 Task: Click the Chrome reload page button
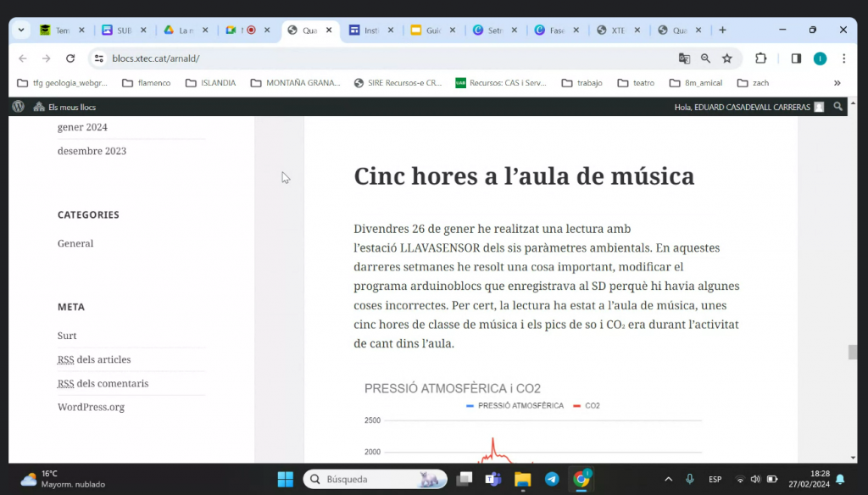tap(70, 58)
